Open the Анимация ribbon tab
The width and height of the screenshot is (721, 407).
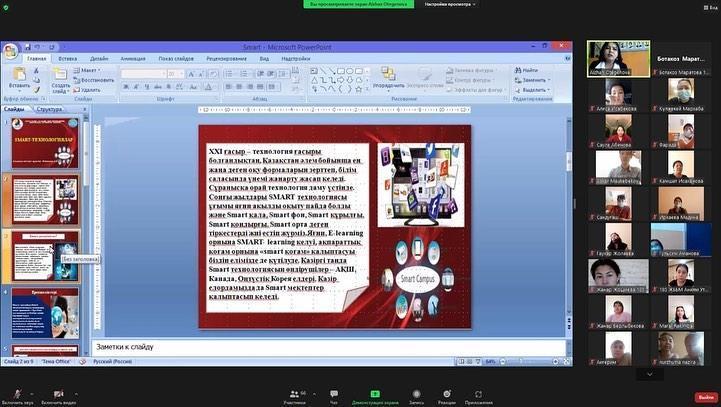(x=132, y=59)
